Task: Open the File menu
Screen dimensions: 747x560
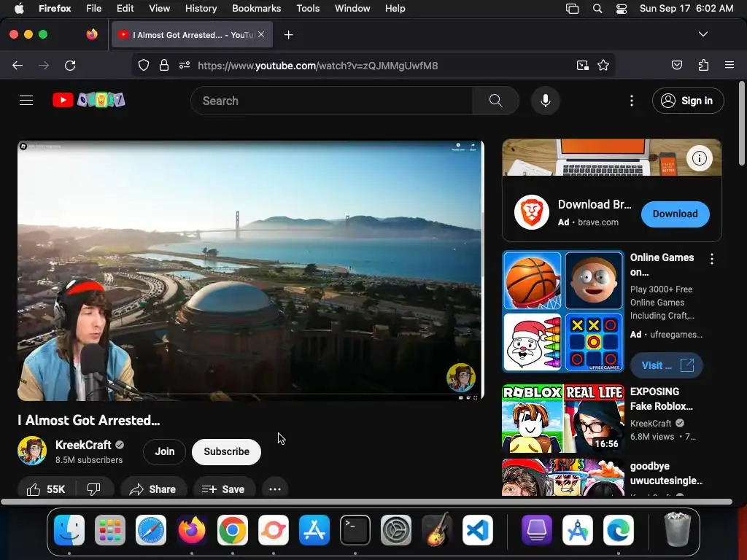Action: 94,8
